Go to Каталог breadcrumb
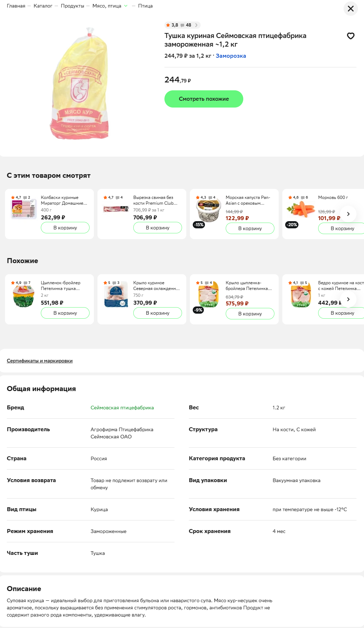The image size is (364, 628). [x=43, y=6]
